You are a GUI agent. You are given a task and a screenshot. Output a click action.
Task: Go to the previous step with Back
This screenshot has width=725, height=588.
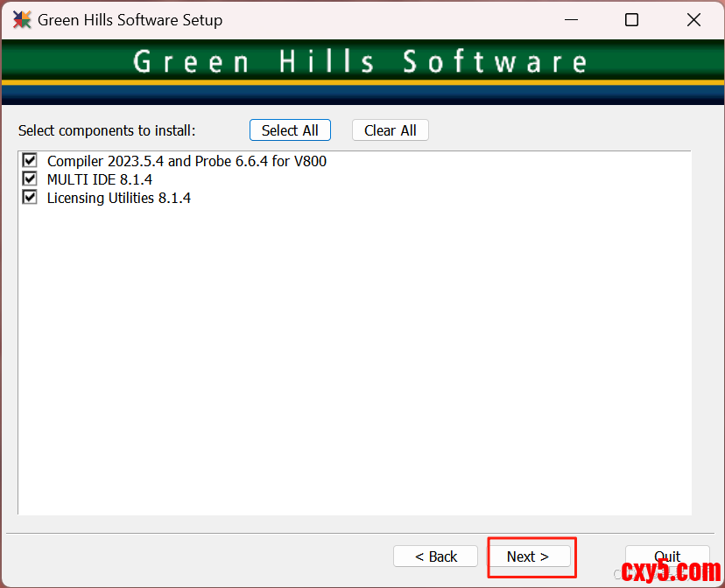pos(435,556)
